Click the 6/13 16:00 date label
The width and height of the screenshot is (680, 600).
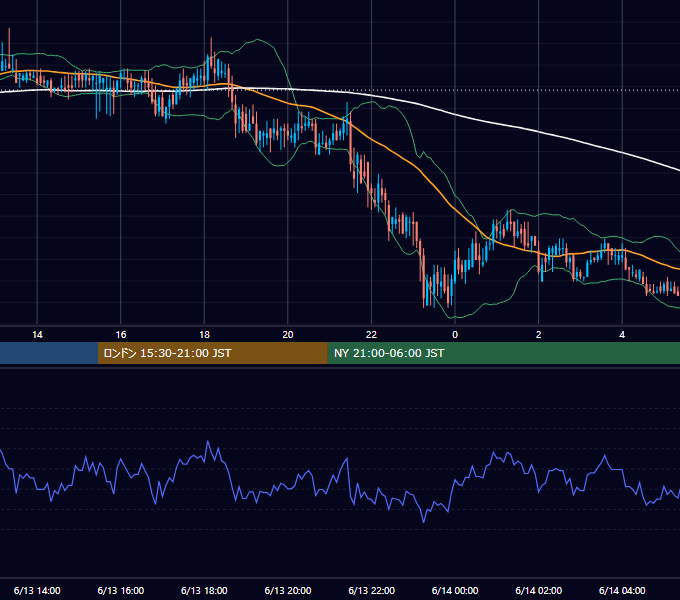121,590
